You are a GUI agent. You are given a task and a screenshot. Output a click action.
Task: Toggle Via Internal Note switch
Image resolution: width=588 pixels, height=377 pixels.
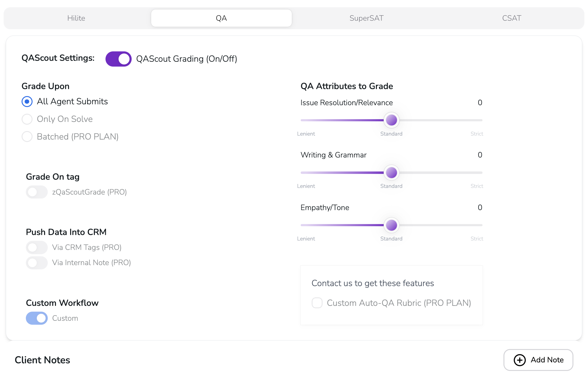[x=37, y=263]
